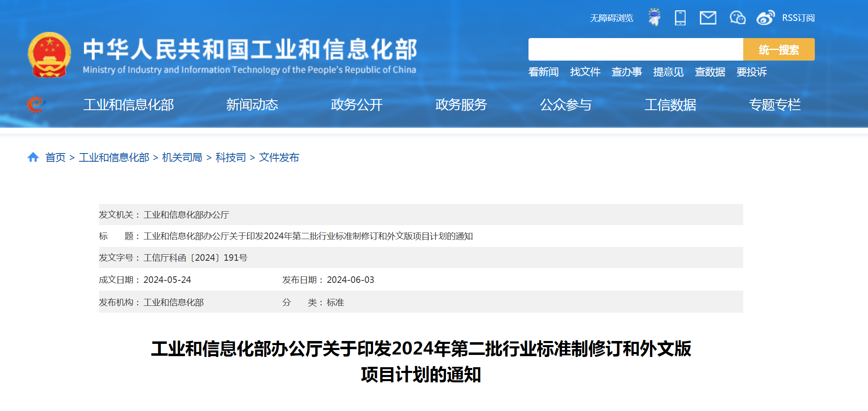
Task: Go to 工业和信息化部 breadcrumb link
Action: (114, 158)
